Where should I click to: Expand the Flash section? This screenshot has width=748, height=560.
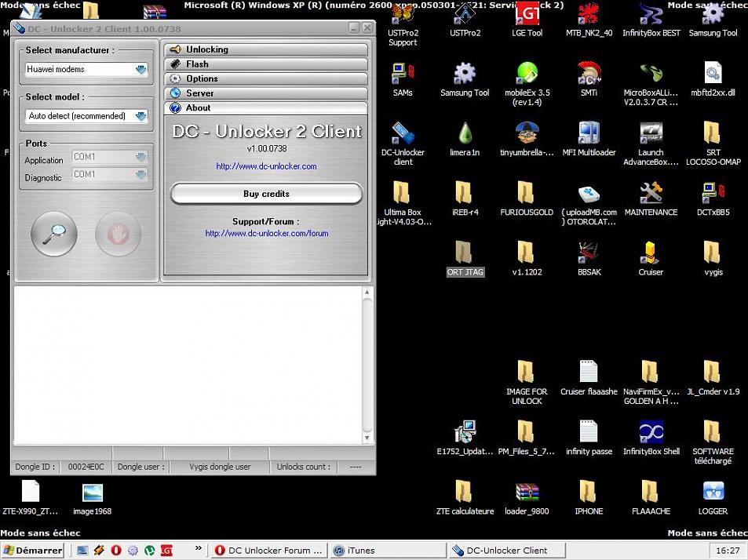click(266, 64)
